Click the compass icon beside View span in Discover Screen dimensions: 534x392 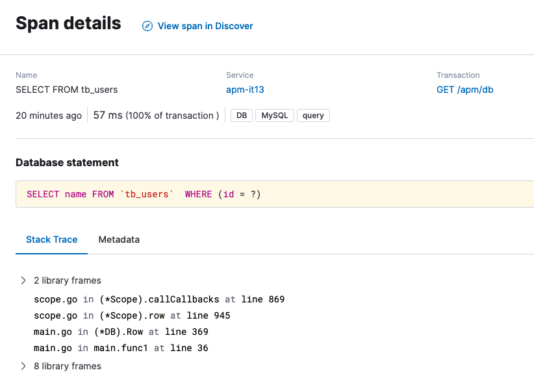(x=147, y=26)
